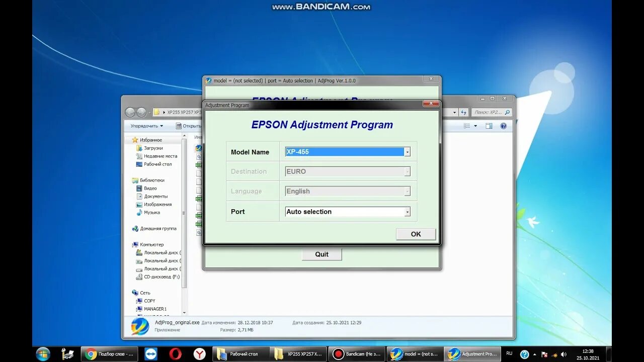
Task: Click the Explorer help question-mark icon
Action: coord(503,126)
